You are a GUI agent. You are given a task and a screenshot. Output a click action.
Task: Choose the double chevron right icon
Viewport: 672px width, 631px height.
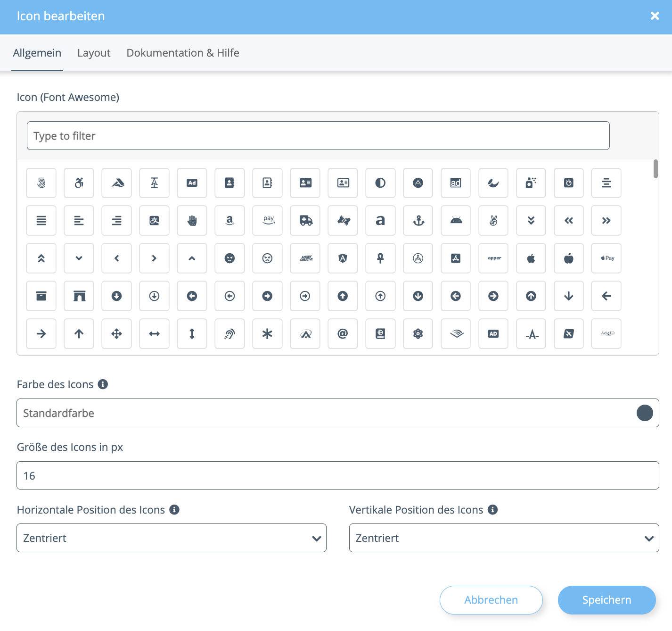(x=606, y=221)
